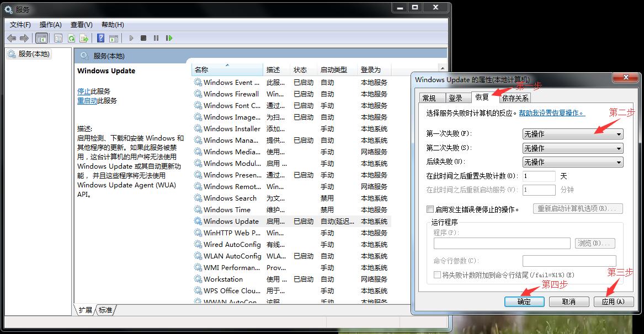The height and width of the screenshot is (334, 644).
Task: Click the back navigation arrow icon
Action: (x=12, y=37)
